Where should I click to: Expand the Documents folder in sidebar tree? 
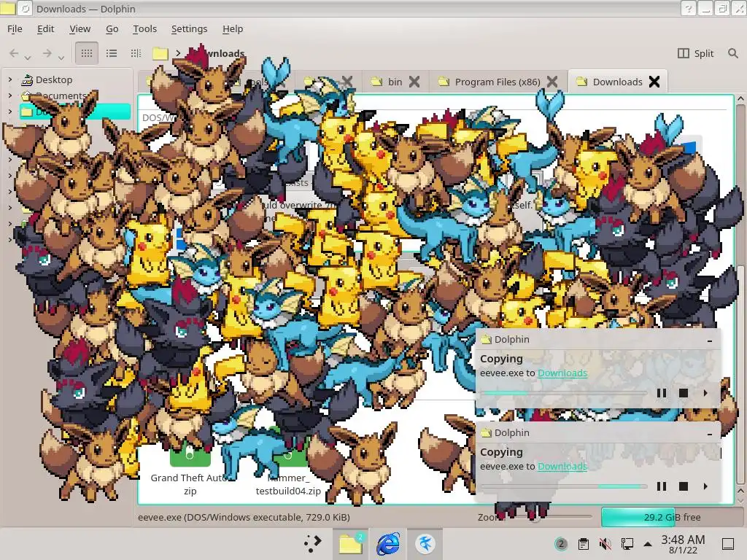click(10, 96)
